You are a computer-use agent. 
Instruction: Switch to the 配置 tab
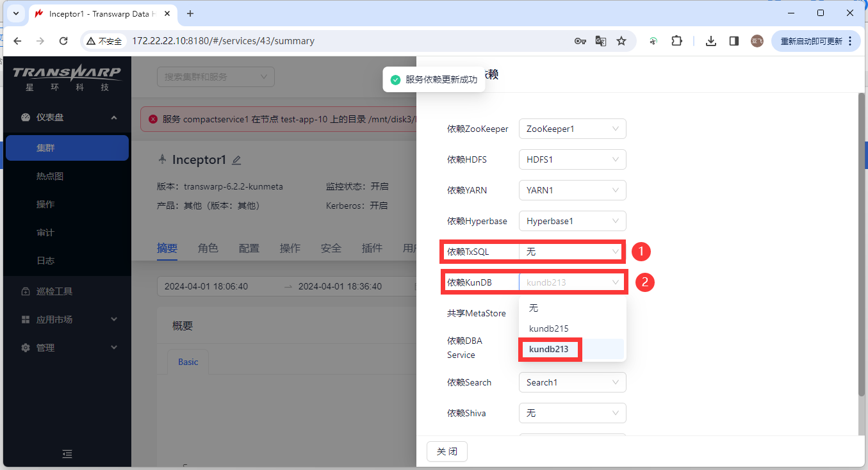coord(249,248)
